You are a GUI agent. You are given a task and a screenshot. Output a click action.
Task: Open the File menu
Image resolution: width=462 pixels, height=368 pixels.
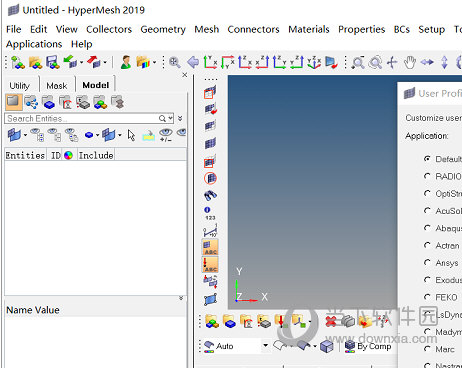[x=14, y=29]
